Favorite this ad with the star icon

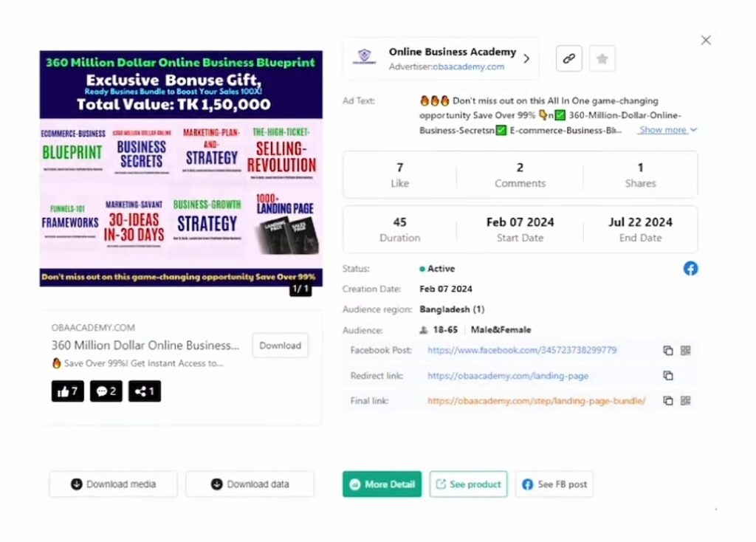(602, 59)
